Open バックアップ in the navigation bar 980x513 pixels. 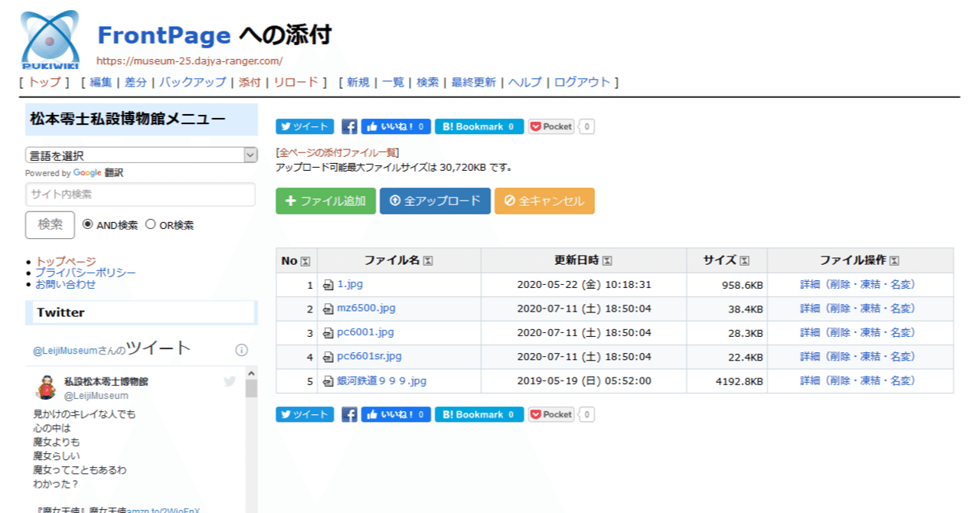pyautogui.click(x=193, y=82)
